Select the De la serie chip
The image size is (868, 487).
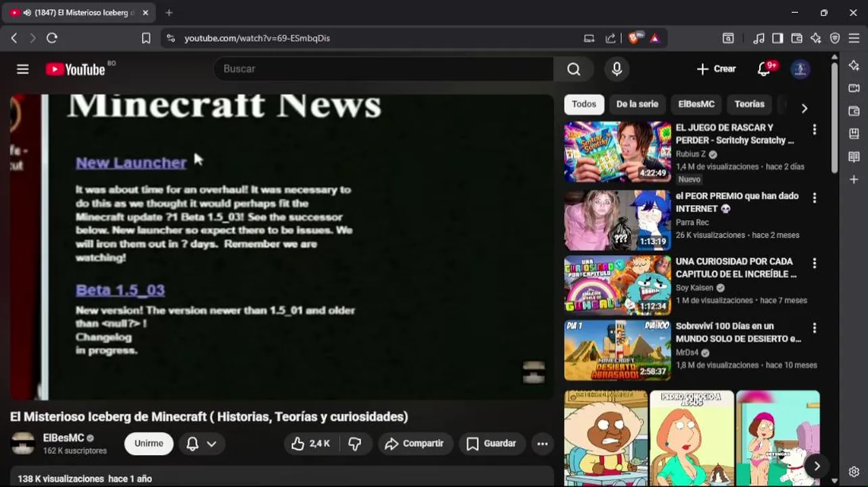[637, 104]
